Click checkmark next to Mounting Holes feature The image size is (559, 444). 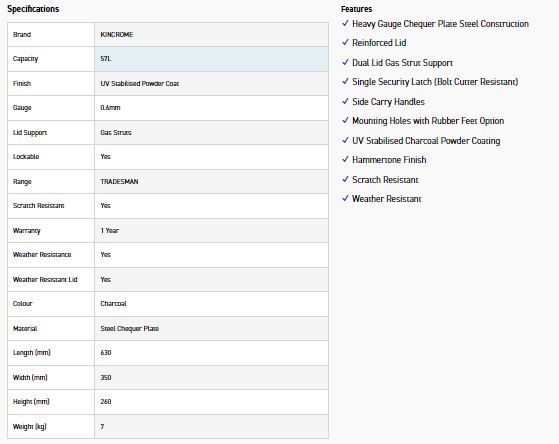(345, 120)
